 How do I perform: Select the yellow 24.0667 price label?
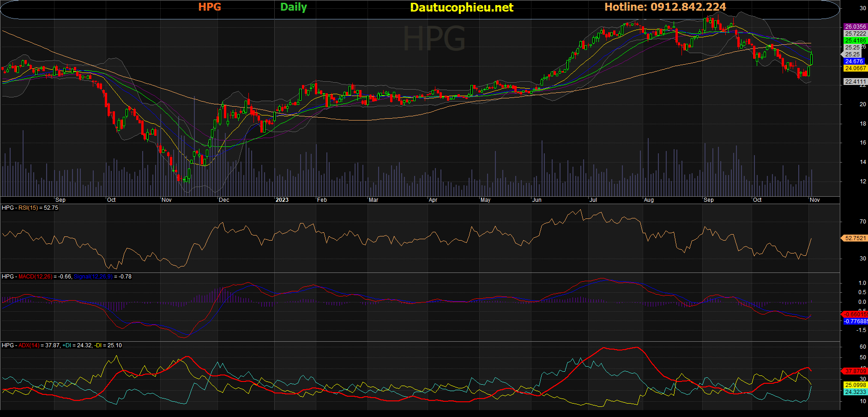[x=855, y=68]
